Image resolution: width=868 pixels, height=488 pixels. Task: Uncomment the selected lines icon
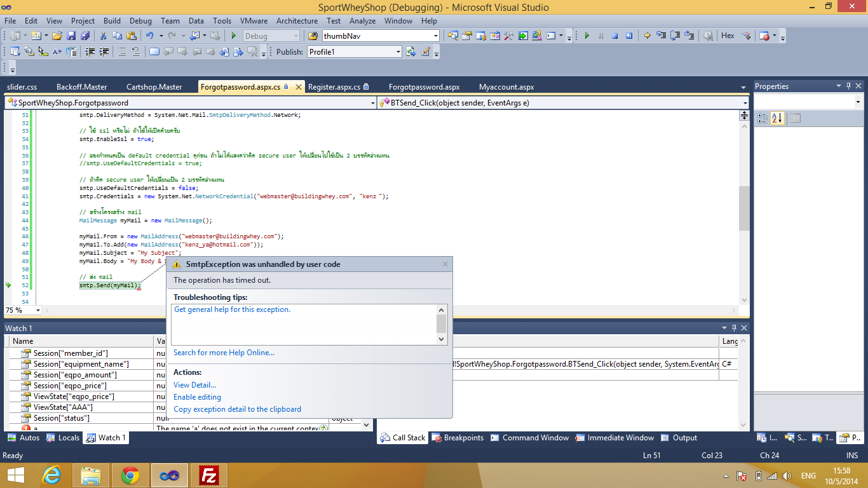pos(136,51)
